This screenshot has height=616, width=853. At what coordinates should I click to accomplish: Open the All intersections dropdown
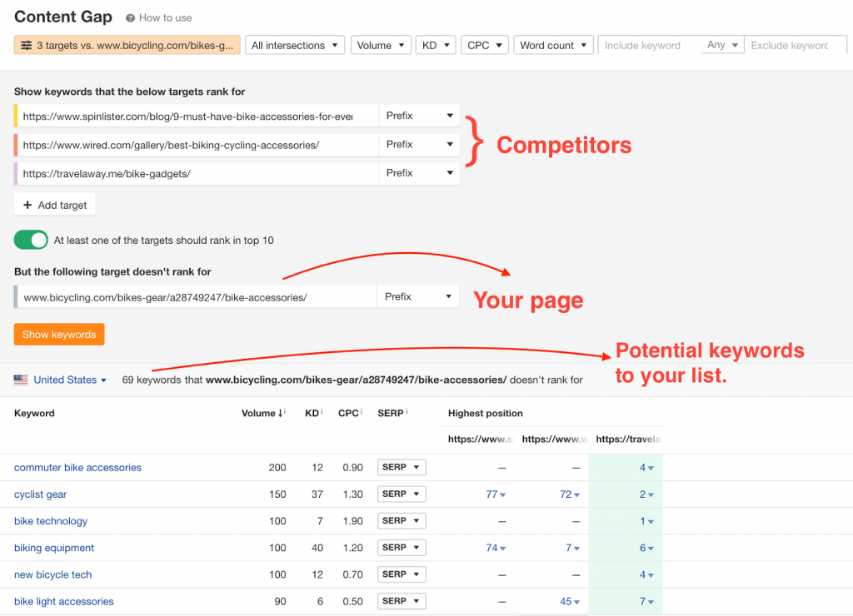tap(295, 45)
